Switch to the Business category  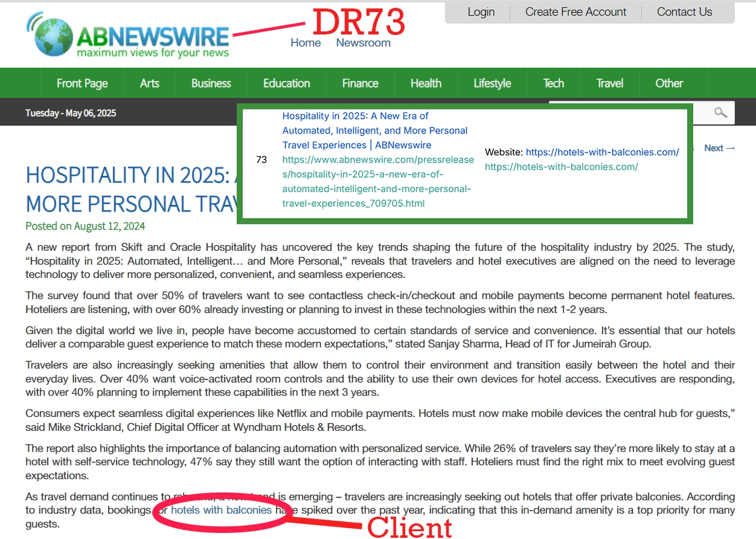click(211, 83)
